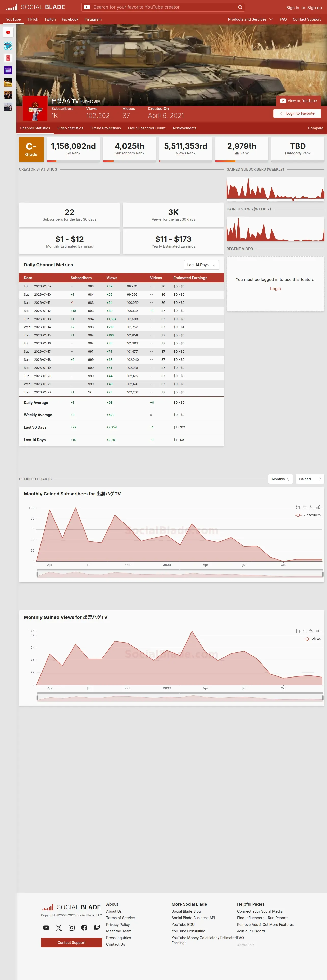The width and height of the screenshot is (327, 980).
Task: Toggle the Subscribers legend series on the chart
Action: coord(308,515)
